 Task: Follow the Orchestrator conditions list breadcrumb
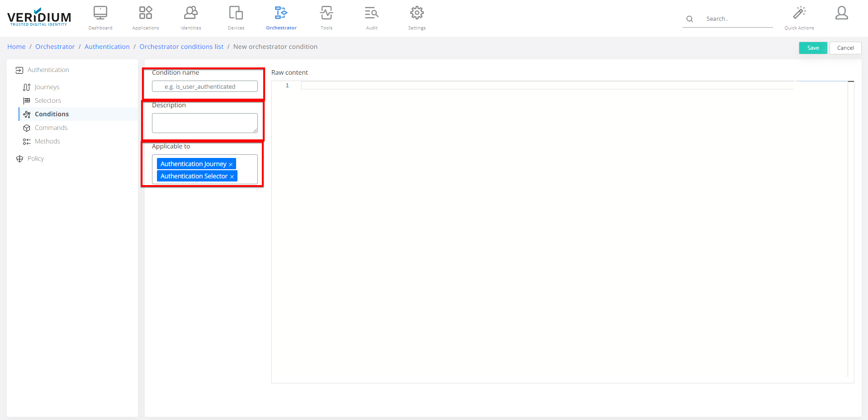click(x=181, y=47)
